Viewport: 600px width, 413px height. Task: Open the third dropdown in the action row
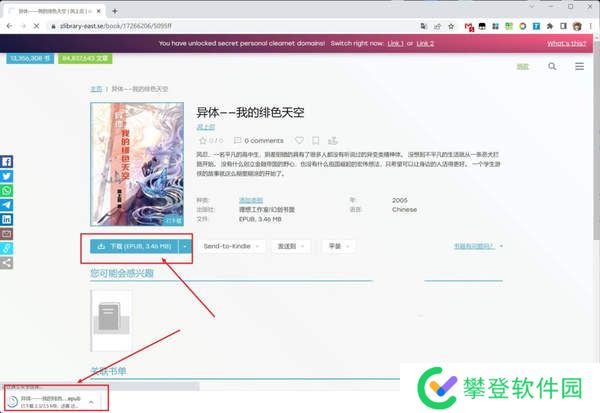tap(339, 246)
